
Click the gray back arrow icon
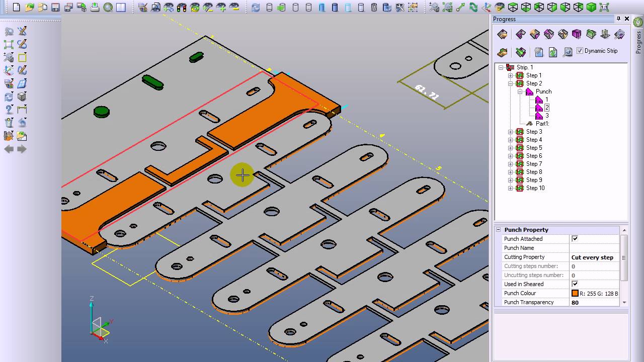tap(9, 149)
